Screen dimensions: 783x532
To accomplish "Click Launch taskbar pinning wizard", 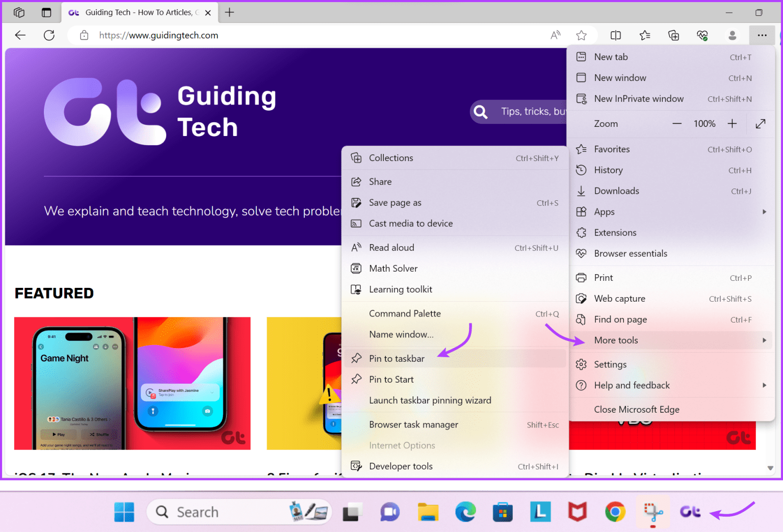I will pos(430,400).
